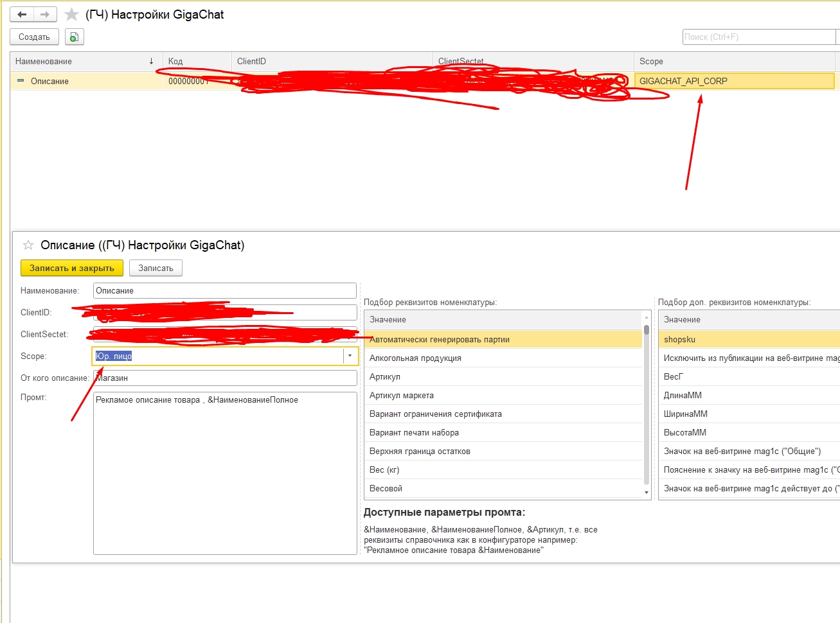The image size is (840, 623).
Task: Select the ШиринаММ row
Action: click(x=749, y=414)
